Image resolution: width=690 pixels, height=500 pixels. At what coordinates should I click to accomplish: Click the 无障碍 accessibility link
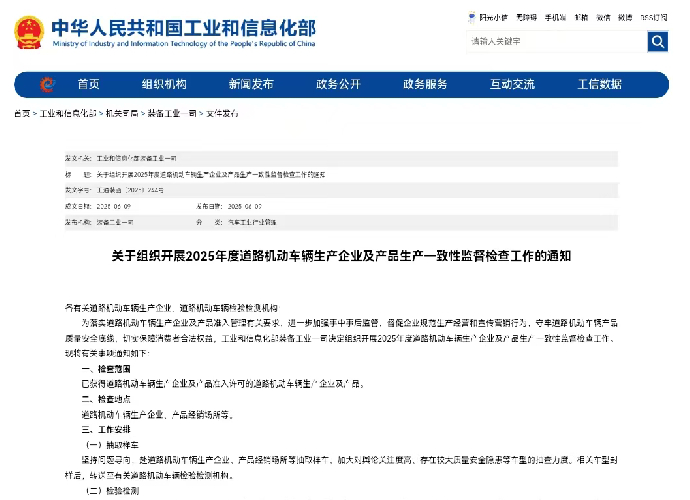click(x=526, y=18)
